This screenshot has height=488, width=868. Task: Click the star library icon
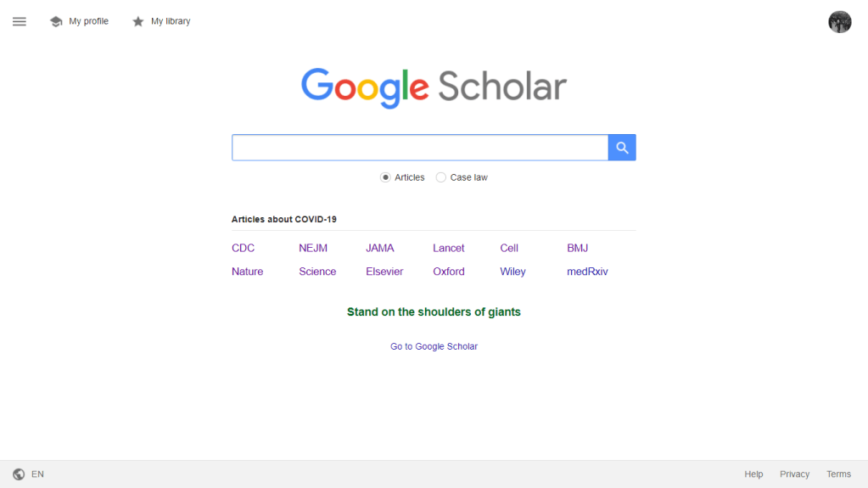pos(138,21)
